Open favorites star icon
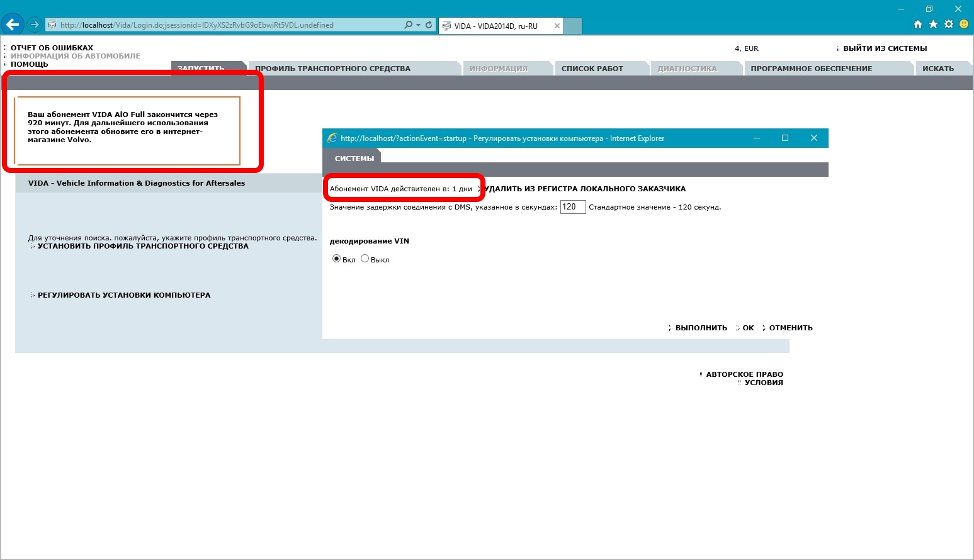 (933, 25)
